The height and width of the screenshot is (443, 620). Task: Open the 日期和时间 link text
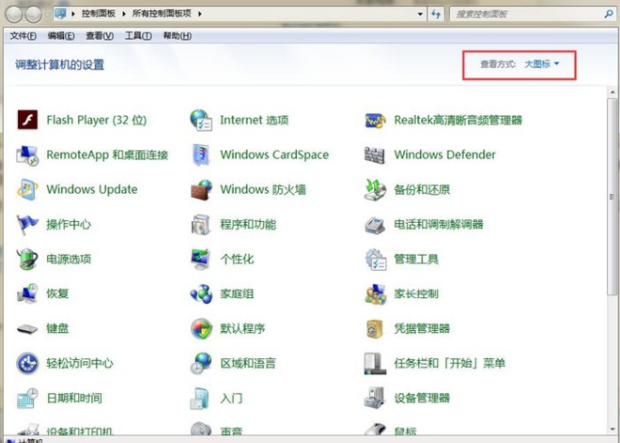tap(74, 398)
